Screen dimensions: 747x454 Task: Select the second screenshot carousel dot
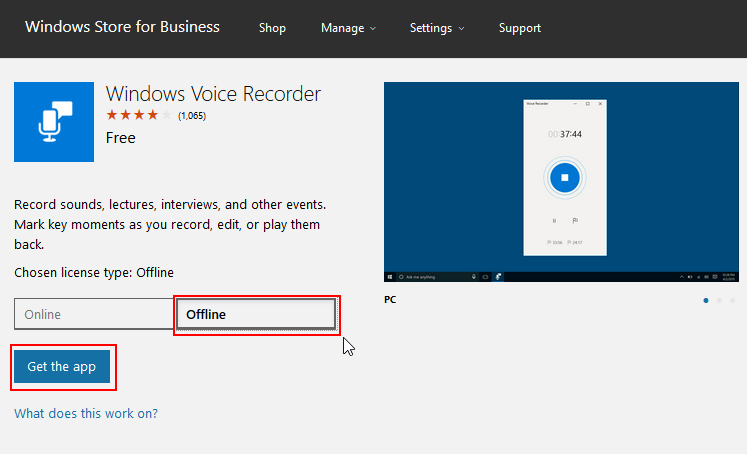tap(719, 300)
